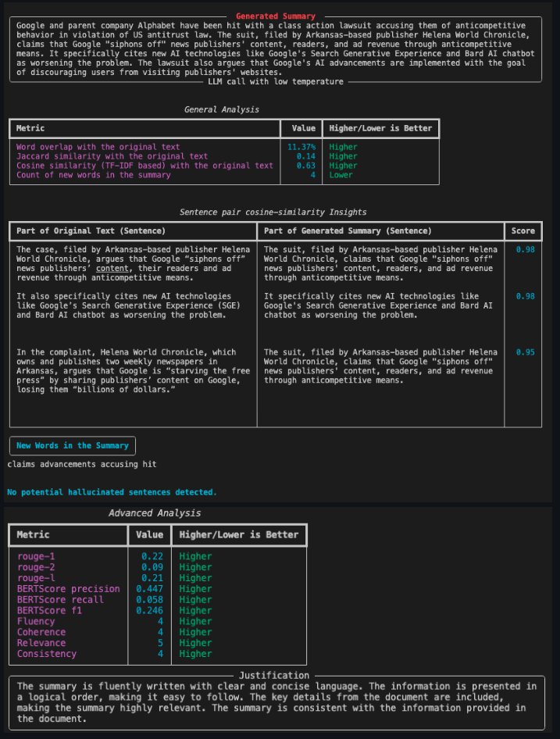Screen dimensions: 560x739
Task: Click the 'Justification' panel title
Action: pyautogui.click(x=274, y=676)
